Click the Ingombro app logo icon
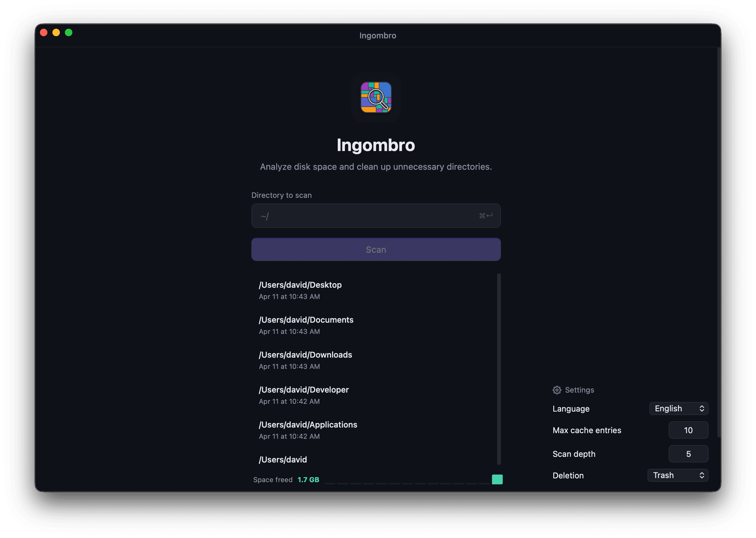756x538 pixels. (x=376, y=97)
